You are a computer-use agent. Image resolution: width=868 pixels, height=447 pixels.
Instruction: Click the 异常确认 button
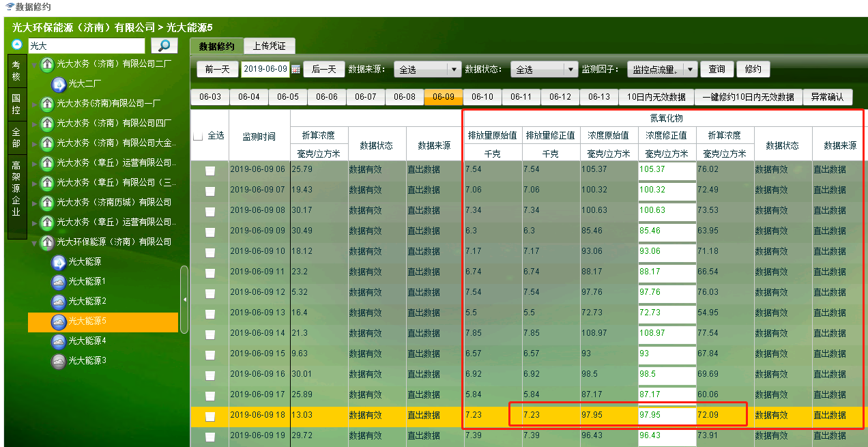tap(828, 97)
